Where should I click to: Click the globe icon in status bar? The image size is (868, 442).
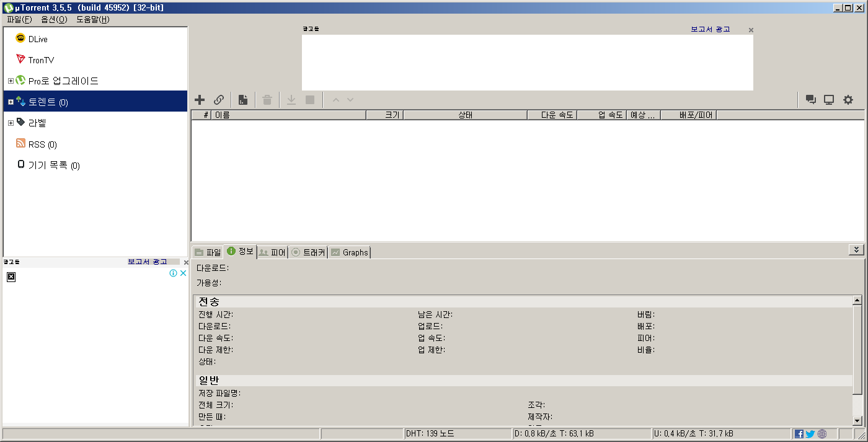coord(822,434)
